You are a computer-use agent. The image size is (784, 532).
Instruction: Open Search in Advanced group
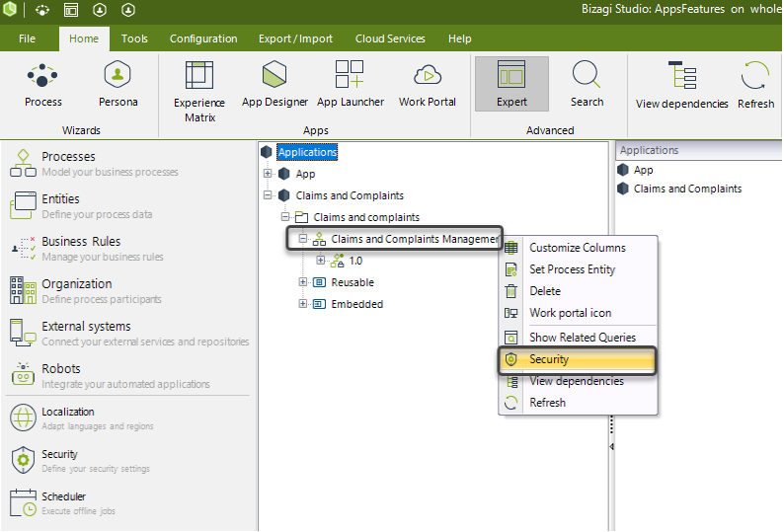(587, 84)
